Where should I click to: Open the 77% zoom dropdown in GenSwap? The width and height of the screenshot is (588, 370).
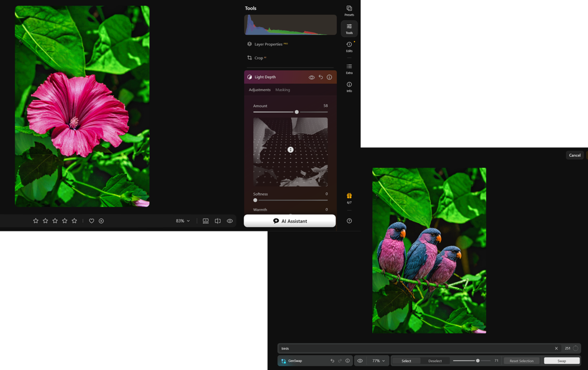pyautogui.click(x=378, y=361)
